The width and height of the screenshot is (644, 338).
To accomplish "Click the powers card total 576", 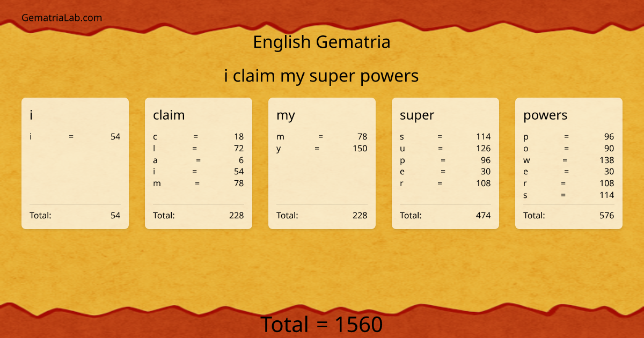I will point(607,216).
